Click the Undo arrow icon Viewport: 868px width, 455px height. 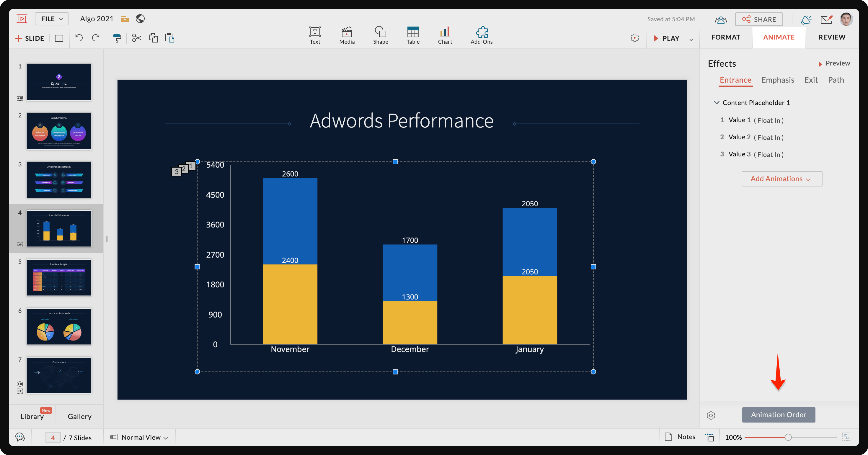click(x=79, y=38)
